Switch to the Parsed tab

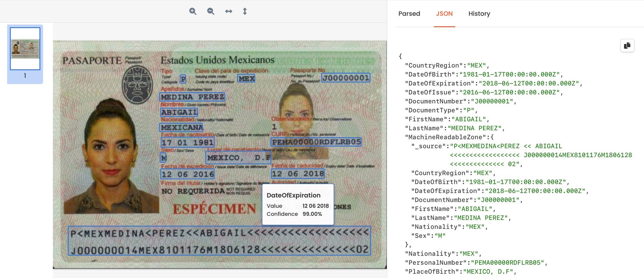tap(409, 14)
